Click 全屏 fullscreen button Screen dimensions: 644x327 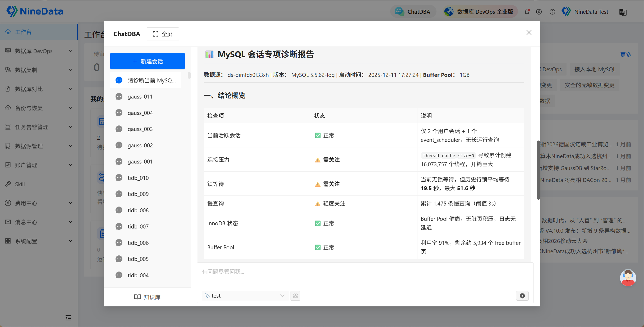click(163, 34)
